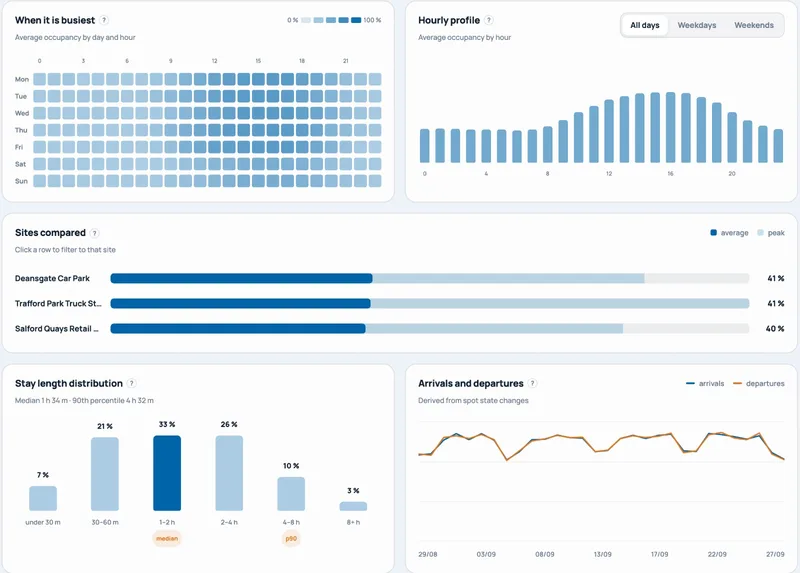Filter to Trafford Park Truck Stop row

coord(399,304)
